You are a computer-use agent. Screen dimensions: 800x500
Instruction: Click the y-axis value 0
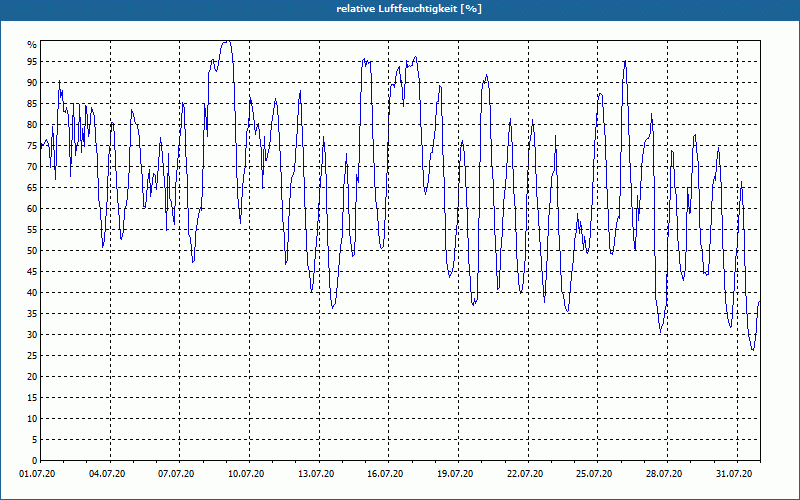point(35,461)
